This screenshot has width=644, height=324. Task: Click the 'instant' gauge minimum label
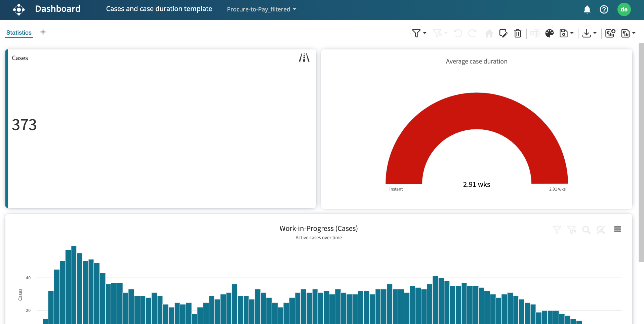pyautogui.click(x=396, y=189)
